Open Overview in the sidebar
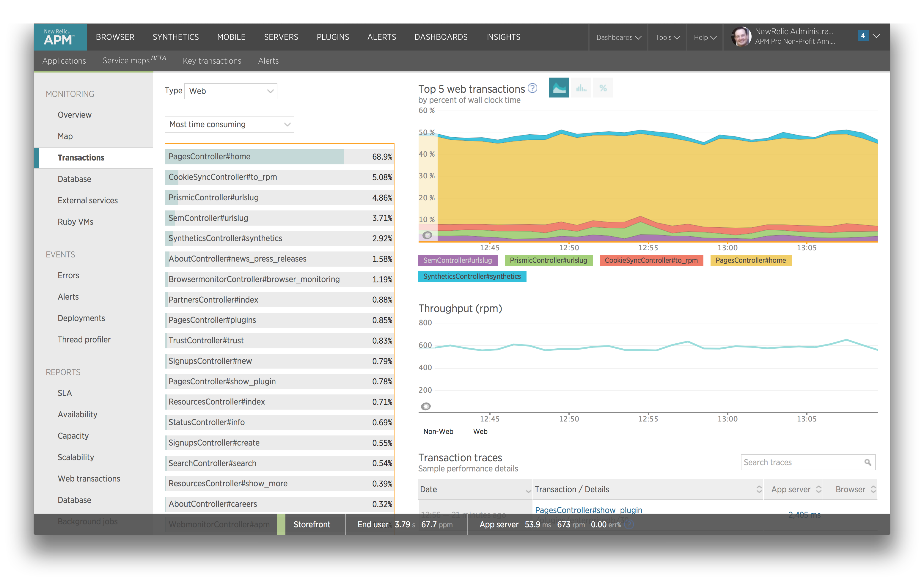 [74, 115]
